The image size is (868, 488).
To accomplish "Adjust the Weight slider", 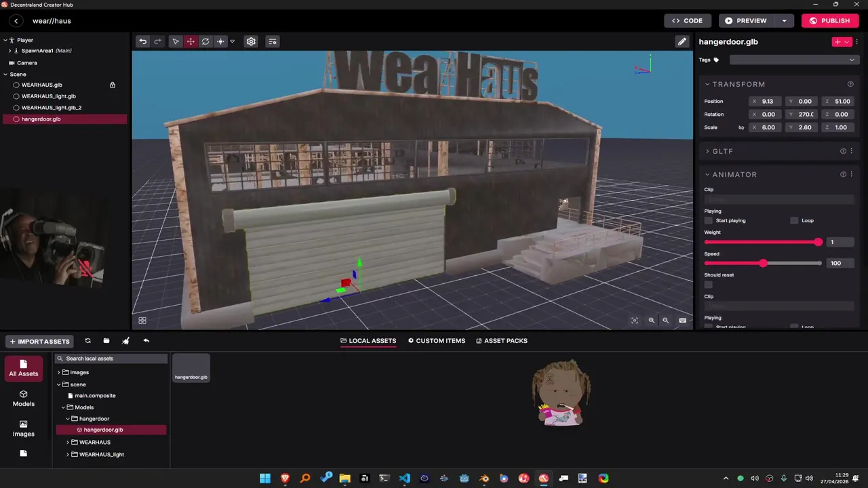I will pos(763,242).
